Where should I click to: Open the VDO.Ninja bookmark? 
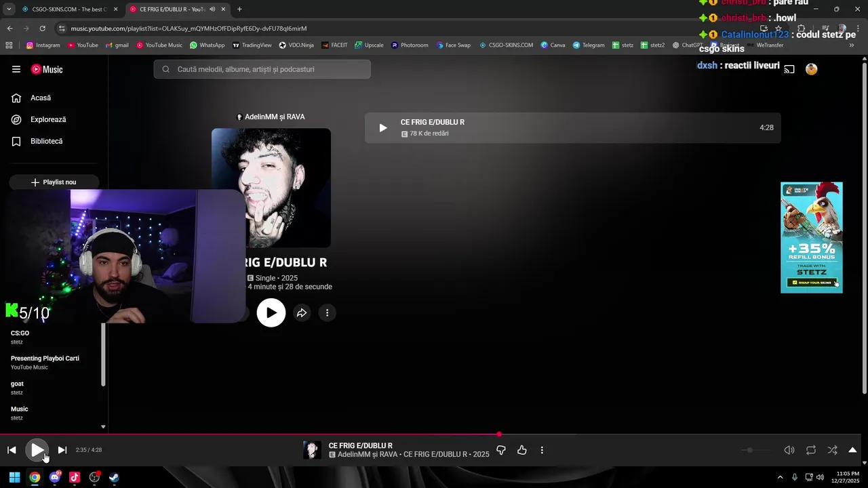(x=296, y=45)
